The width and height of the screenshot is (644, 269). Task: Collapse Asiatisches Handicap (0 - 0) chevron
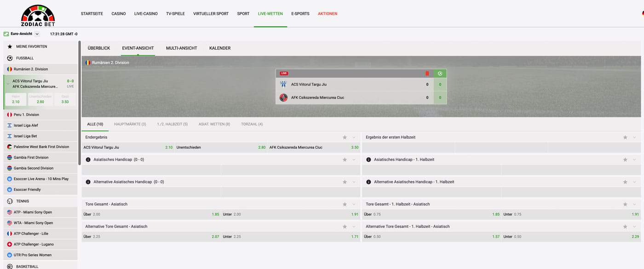pos(354,160)
